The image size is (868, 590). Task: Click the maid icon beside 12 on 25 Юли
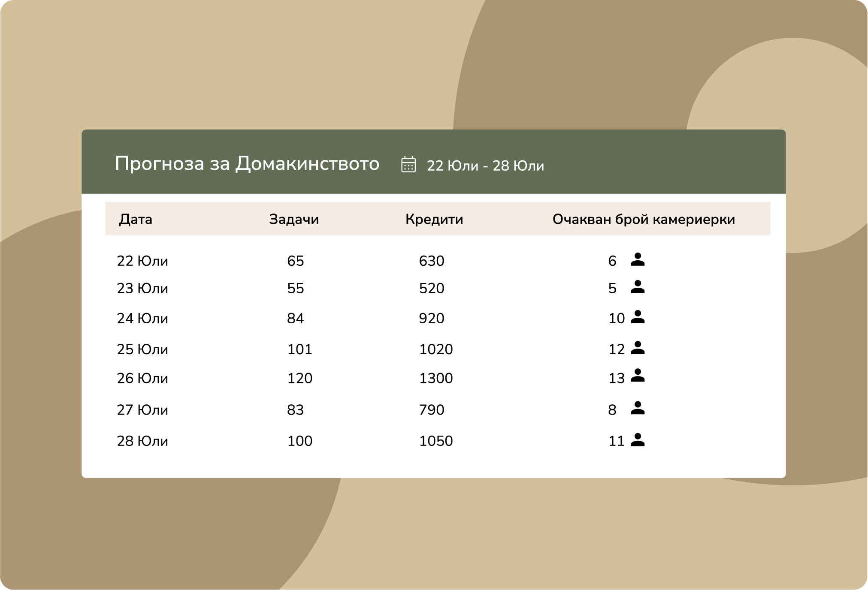639,349
